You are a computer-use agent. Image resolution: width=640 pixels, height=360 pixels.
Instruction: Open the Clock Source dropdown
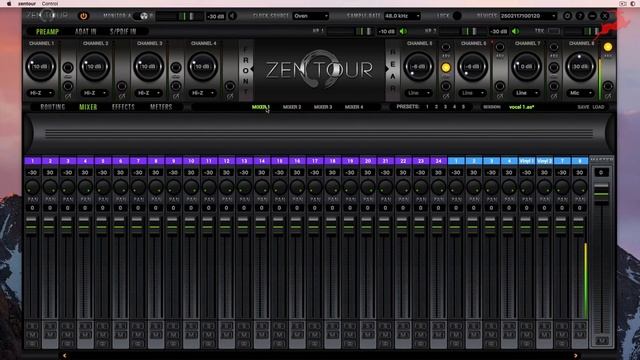(311, 16)
